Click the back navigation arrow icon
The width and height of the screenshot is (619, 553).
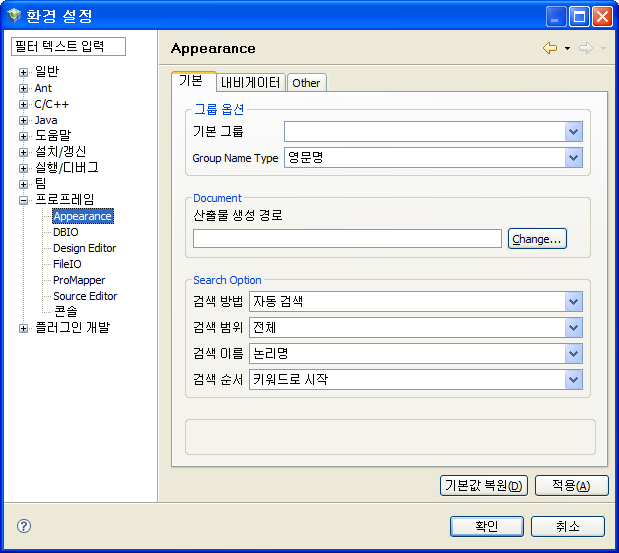point(550,48)
